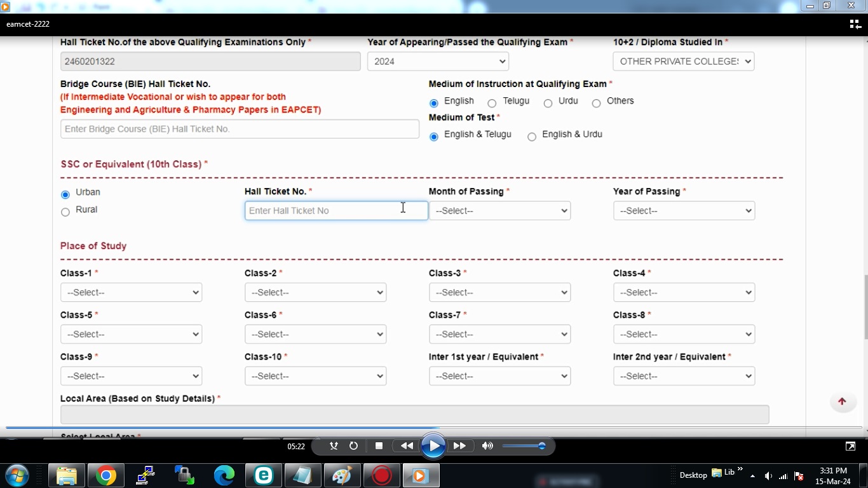Screen dimensions: 868x488
Task: Open Google Chrome from taskbar
Action: coord(106,475)
